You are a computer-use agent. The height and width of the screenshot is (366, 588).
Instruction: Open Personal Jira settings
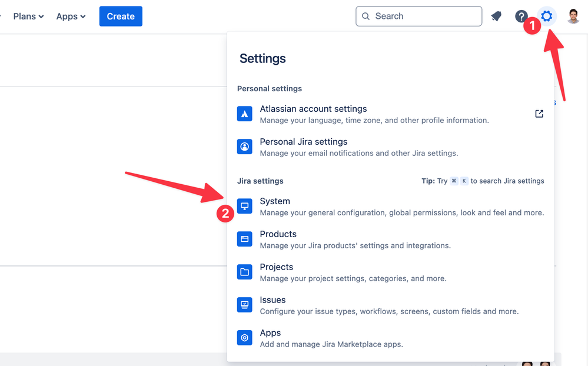tap(390, 147)
